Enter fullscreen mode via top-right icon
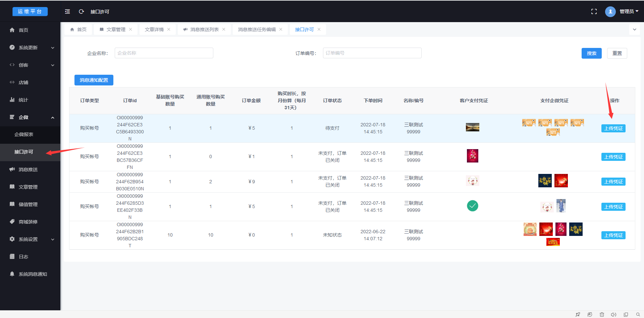The width and height of the screenshot is (644, 318). point(594,11)
